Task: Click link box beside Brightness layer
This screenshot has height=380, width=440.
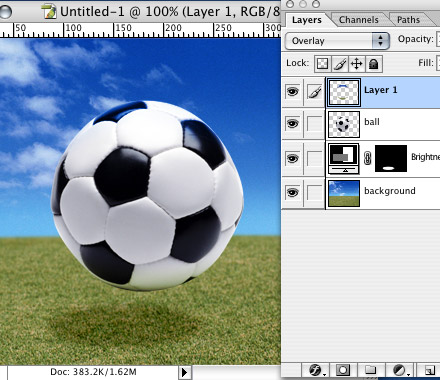Action: (x=315, y=159)
